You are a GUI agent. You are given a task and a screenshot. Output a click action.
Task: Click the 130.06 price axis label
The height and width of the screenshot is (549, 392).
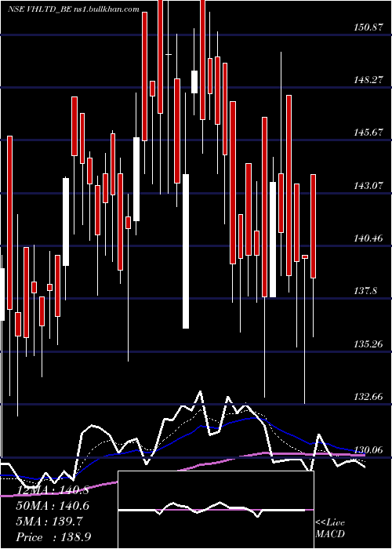(x=368, y=449)
